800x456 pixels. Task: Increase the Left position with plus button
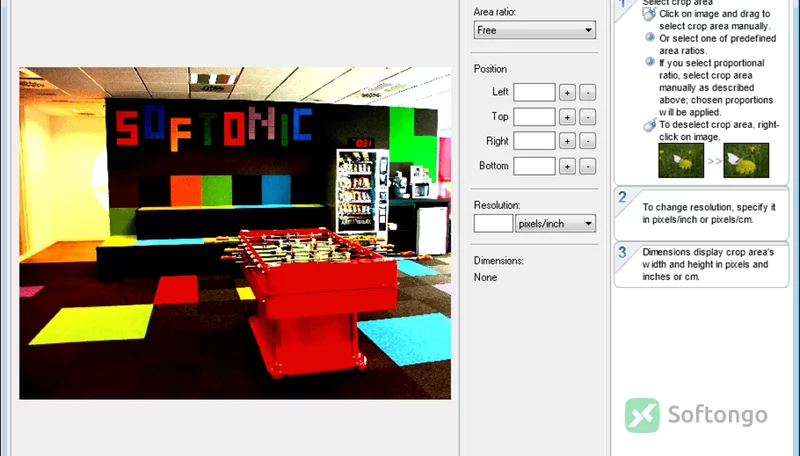point(567,92)
